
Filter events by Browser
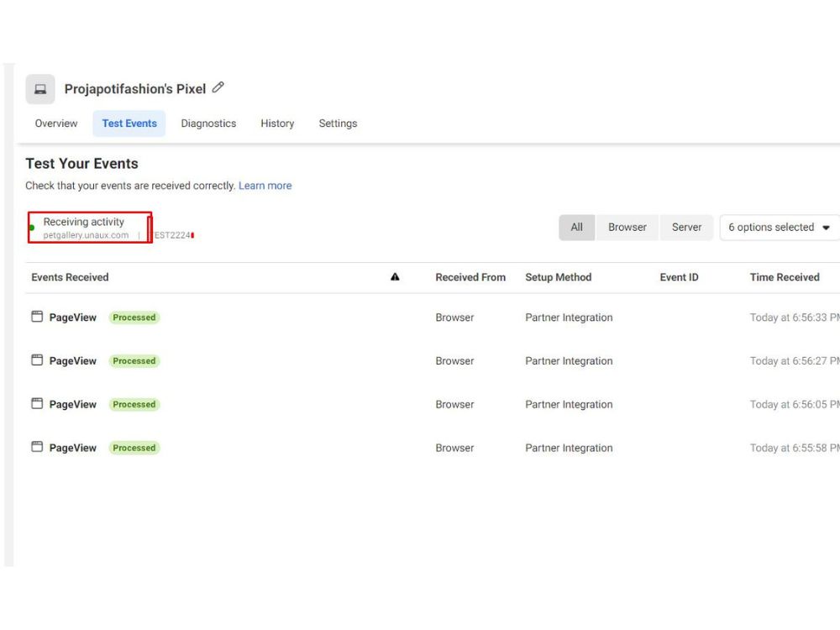coord(627,227)
